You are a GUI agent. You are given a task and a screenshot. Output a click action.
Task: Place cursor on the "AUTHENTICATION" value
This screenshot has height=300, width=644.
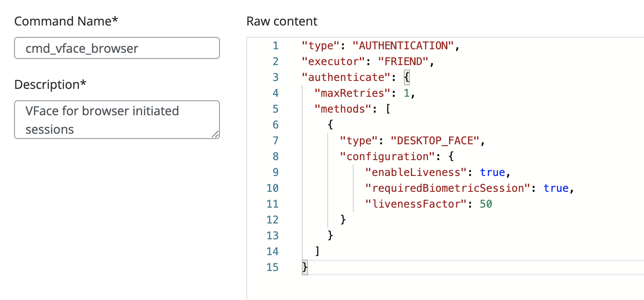click(x=404, y=46)
